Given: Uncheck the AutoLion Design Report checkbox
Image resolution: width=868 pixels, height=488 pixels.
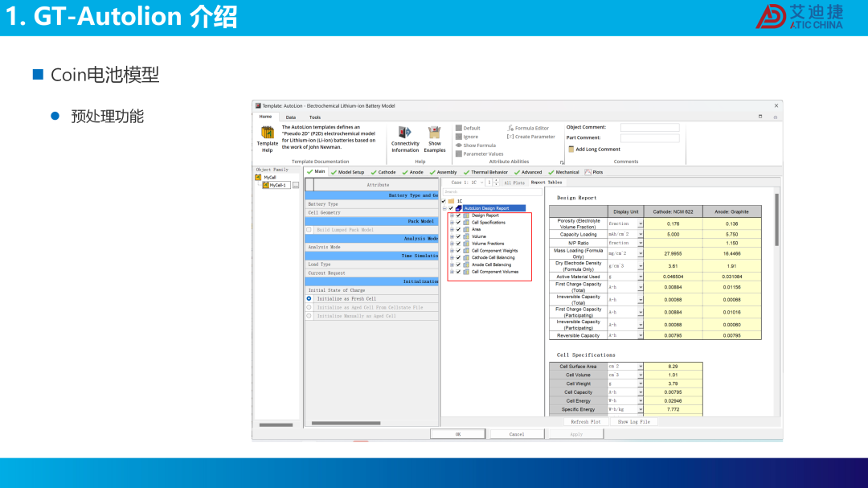Looking at the screenshot, I should click(451, 208).
